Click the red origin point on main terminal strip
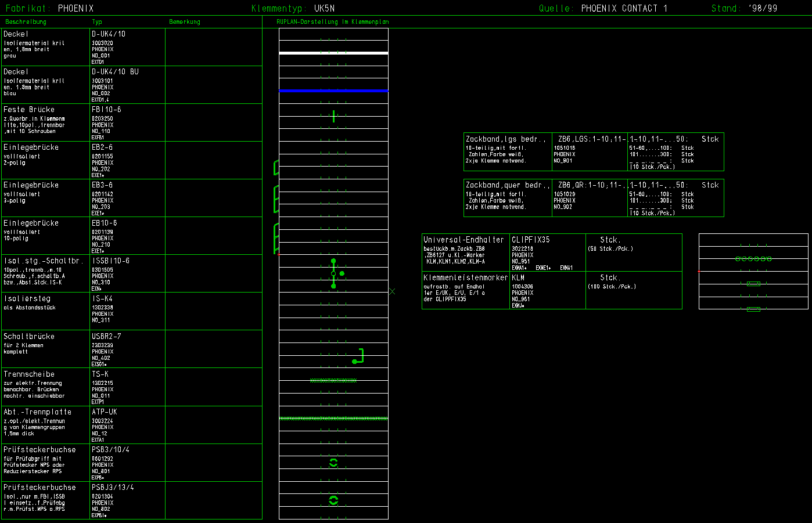Viewport: 812px width, 523px height. point(279,254)
